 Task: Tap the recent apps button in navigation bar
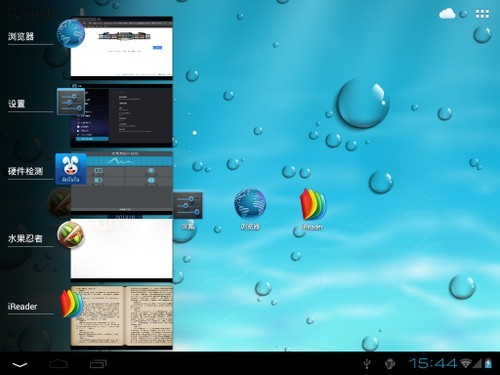click(98, 364)
